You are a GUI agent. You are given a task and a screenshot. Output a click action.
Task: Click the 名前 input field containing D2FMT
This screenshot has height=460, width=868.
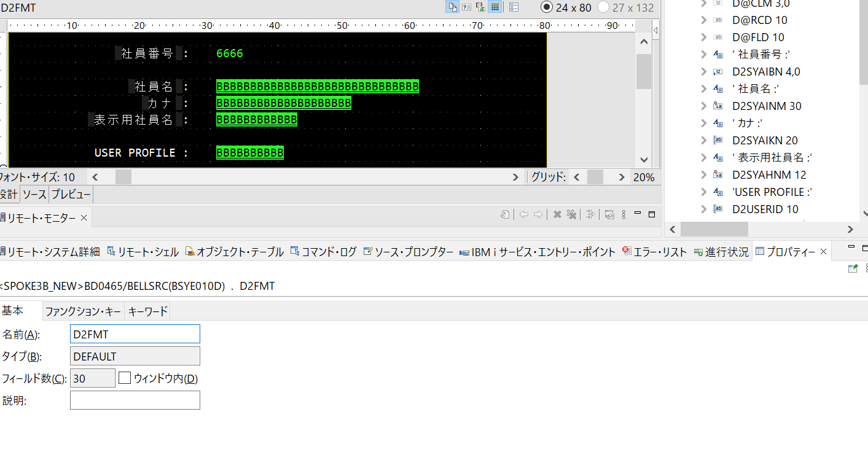point(135,334)
